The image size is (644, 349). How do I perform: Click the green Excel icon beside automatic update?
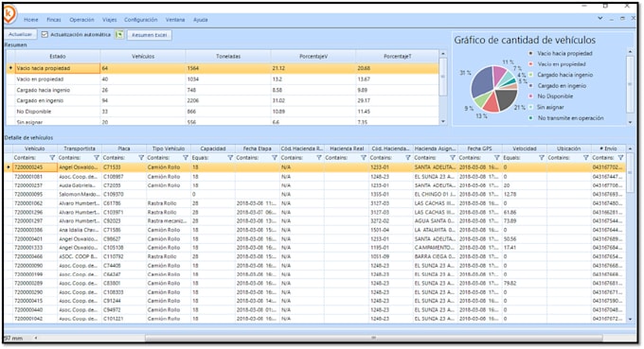(119, 35)
